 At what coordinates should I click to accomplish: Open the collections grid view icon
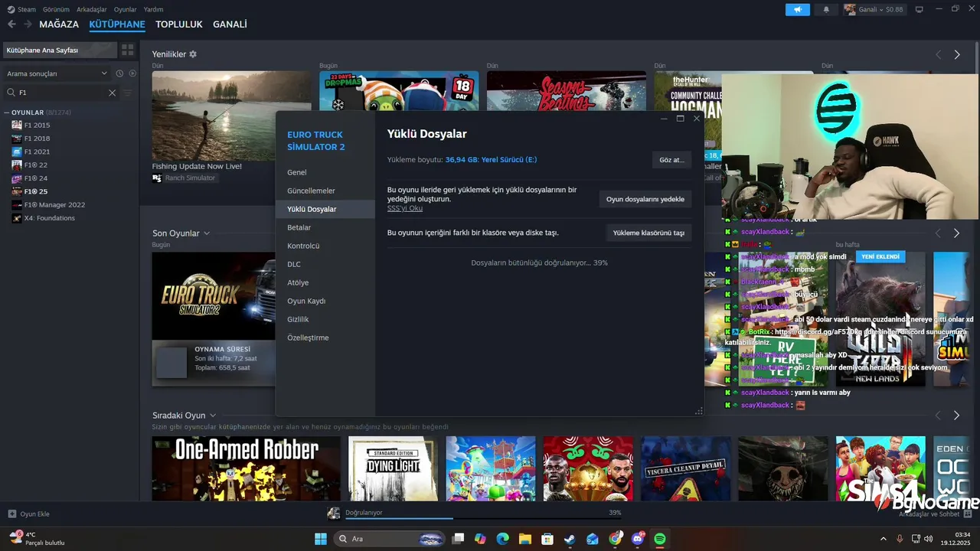[128, 50]
